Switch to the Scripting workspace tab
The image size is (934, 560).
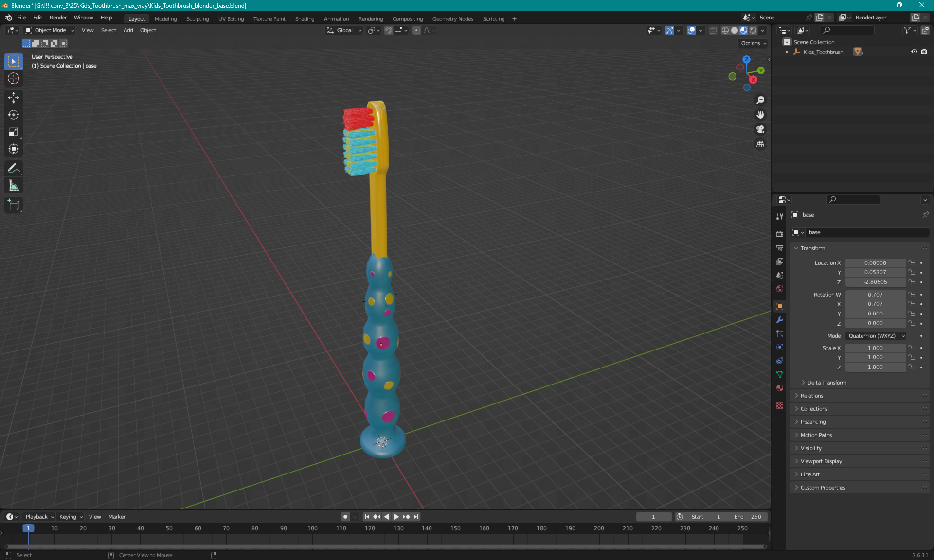pyautogui.click(x=493, y=19)
